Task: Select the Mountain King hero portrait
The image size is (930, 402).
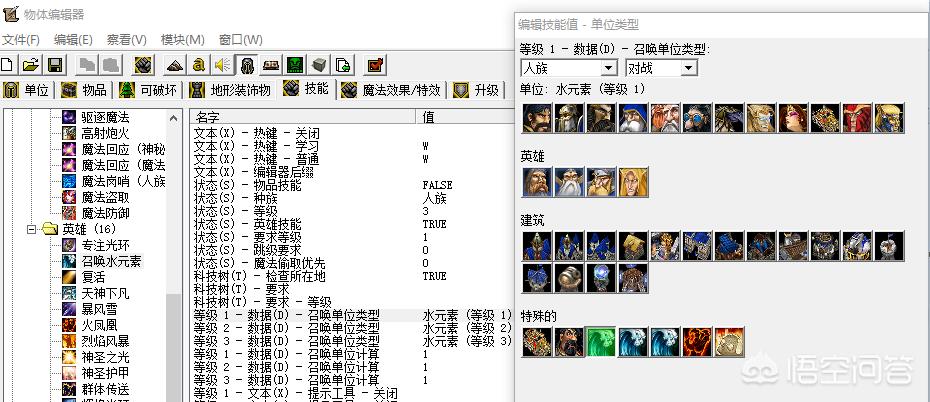Action: tap(601, 182)
